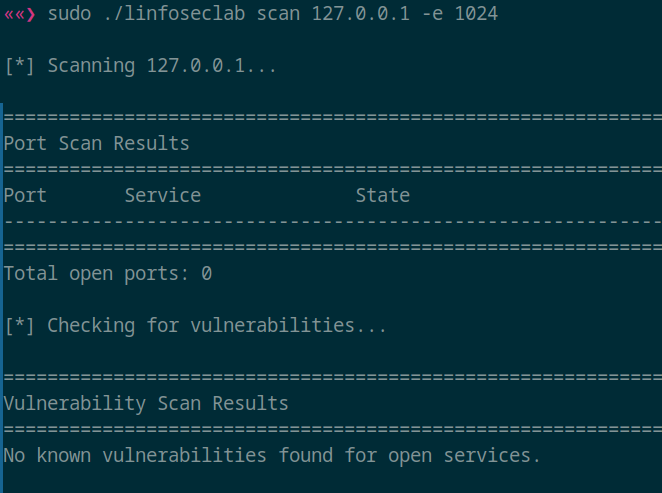Click the "State" column header
The image size is (662, 493).
click(382, 196)
